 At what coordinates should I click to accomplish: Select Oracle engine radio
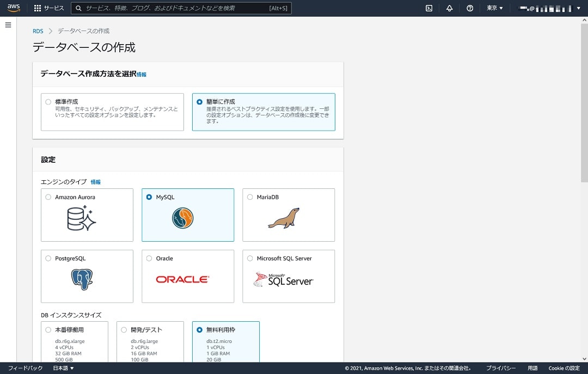149,258
